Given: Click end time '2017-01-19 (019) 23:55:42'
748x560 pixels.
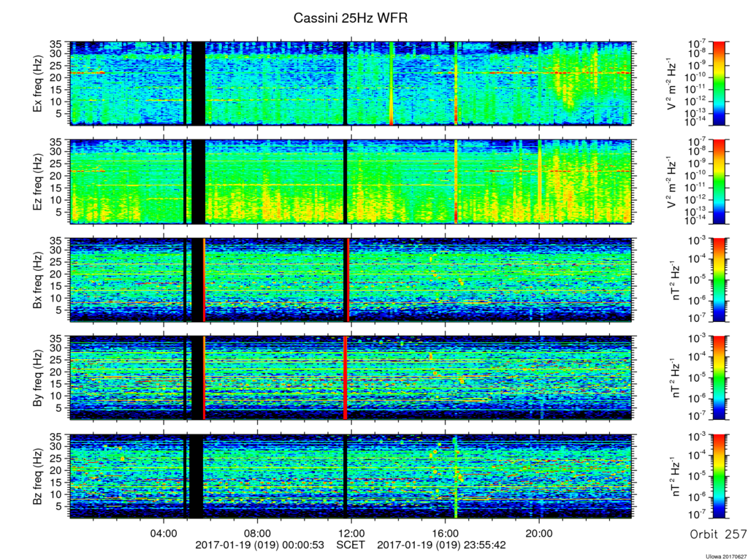Looking at the screenshot, I should click(441, 545).
